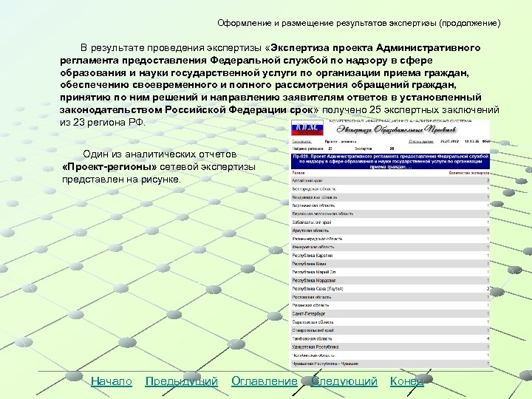Screen dimensions: 532x399
Task: Click the script title "Экспертиза Образовательных Проектов"
Action: click(396, 129)
